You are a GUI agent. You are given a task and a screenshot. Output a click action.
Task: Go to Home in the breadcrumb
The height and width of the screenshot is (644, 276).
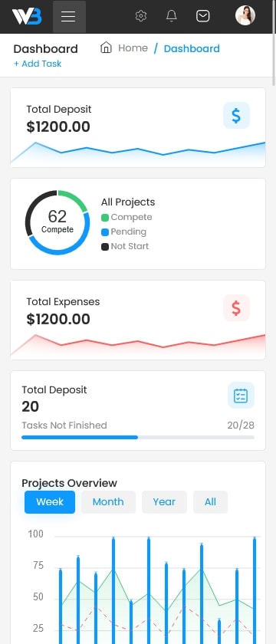coord(133,48)
